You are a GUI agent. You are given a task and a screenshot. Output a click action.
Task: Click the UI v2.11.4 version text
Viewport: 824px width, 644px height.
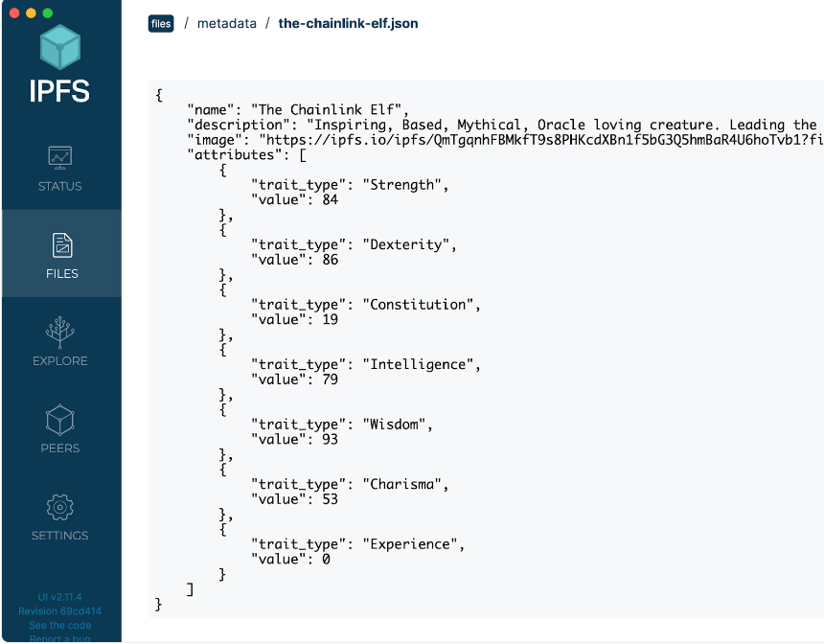coord(60,597)
